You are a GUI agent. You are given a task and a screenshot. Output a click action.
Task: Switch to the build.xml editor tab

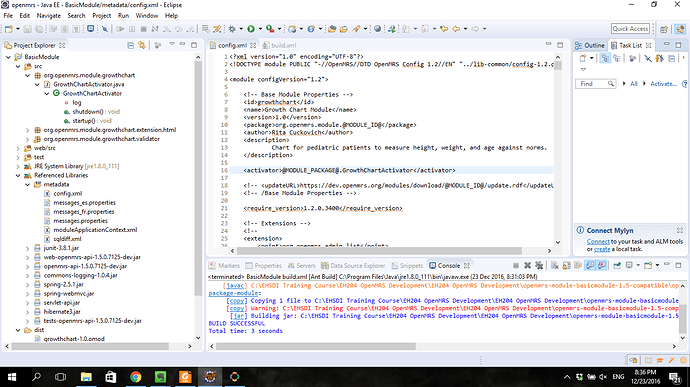279,45
